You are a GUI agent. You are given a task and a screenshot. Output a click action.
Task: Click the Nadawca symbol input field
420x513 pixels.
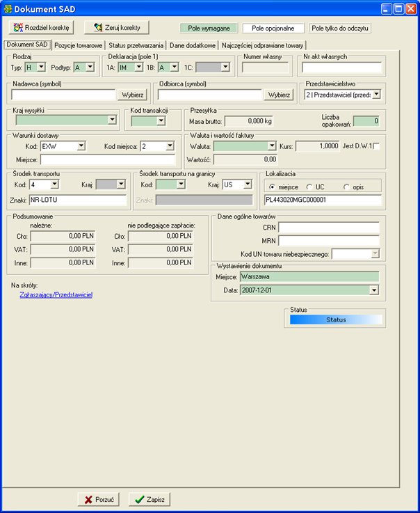pyautogui.click(x=63, y=95)
